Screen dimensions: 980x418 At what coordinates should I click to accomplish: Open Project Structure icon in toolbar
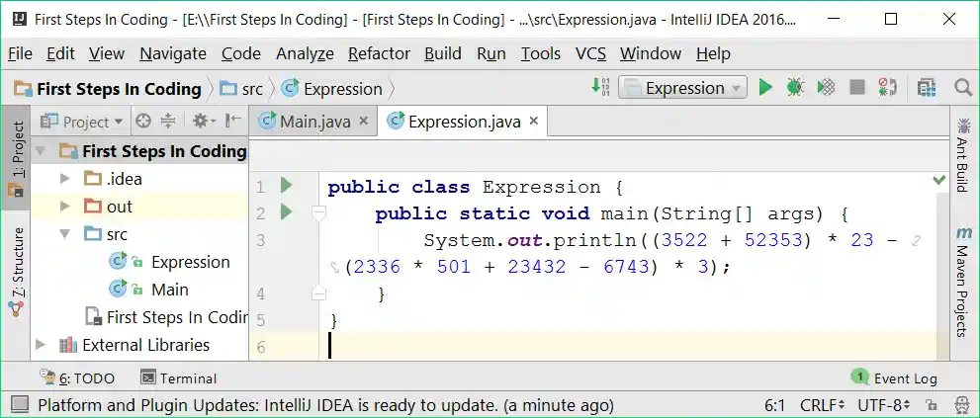click(x=927, y=88)
